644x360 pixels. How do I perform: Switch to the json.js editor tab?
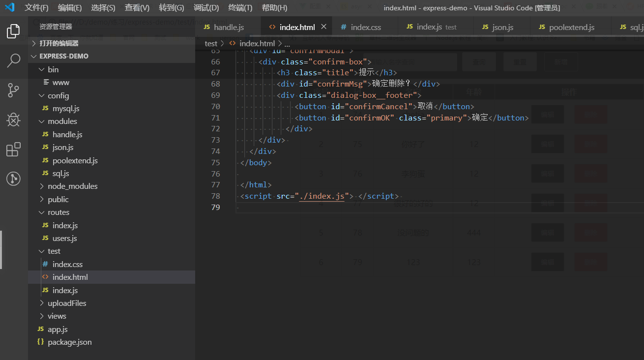502,27
